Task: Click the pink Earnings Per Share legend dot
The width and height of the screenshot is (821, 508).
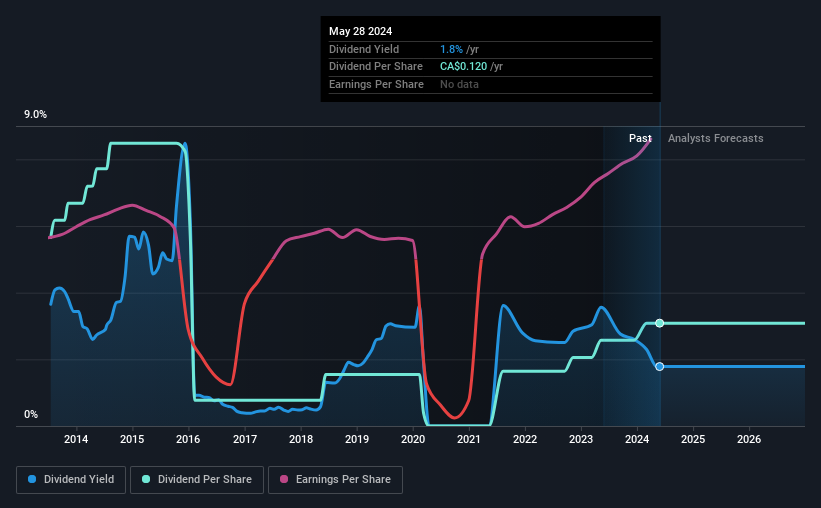Action: 284,479
